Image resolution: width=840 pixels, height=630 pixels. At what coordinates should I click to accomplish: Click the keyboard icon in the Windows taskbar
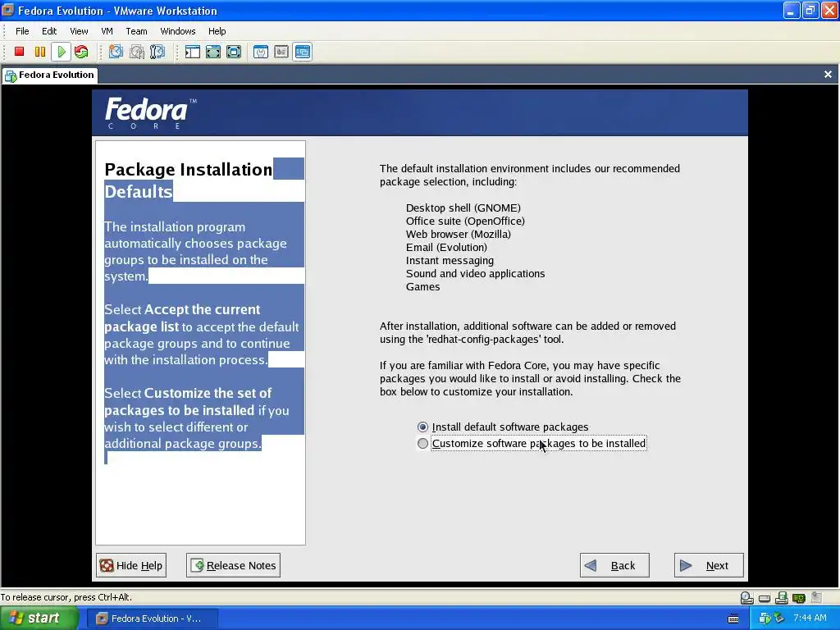pos(733,619)
